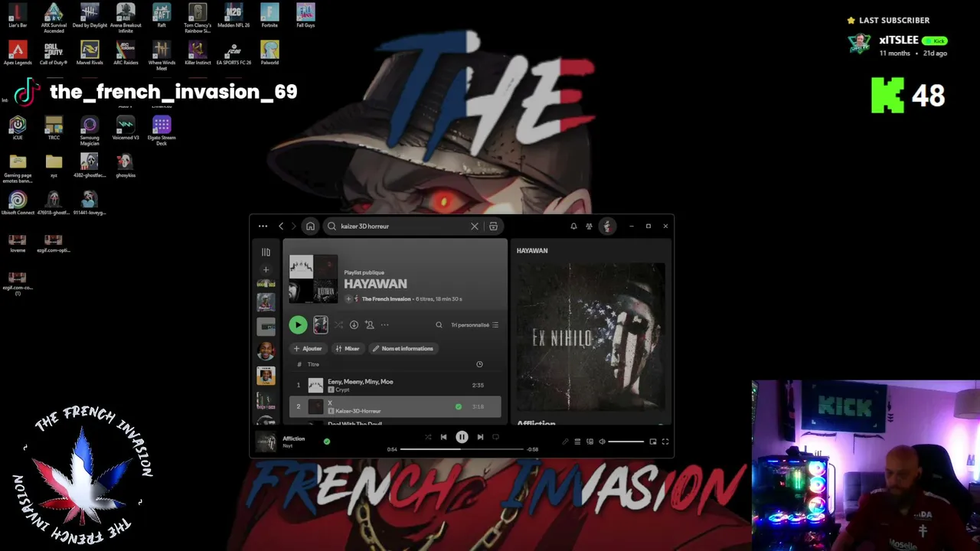Toggle shuffle for the HAYAWAN playlist
The height and width of the screenshot is (551, 980).
tap(338, 325)
